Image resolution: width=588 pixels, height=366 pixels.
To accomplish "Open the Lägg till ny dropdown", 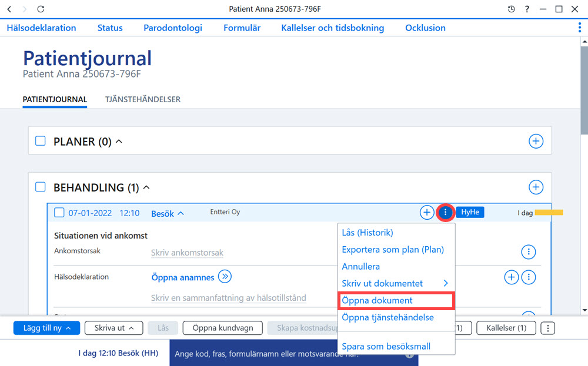I will click(x=46, y=328).
